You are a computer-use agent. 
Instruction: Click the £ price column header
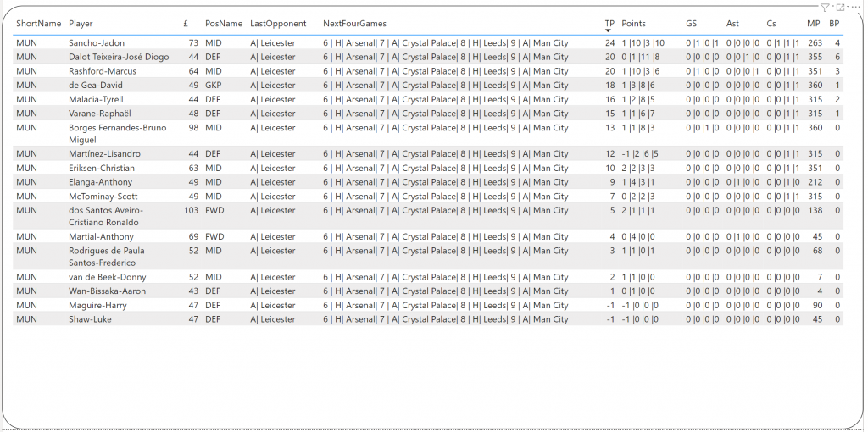[186, 24]
